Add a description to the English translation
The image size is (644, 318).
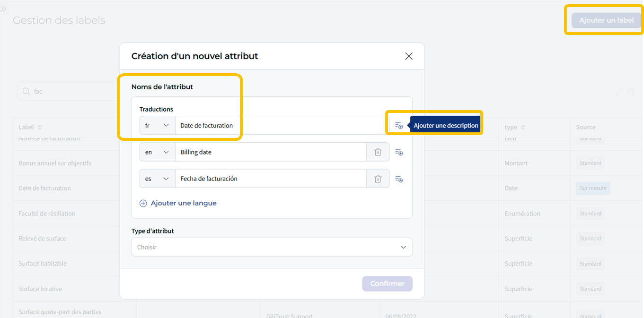399,152
